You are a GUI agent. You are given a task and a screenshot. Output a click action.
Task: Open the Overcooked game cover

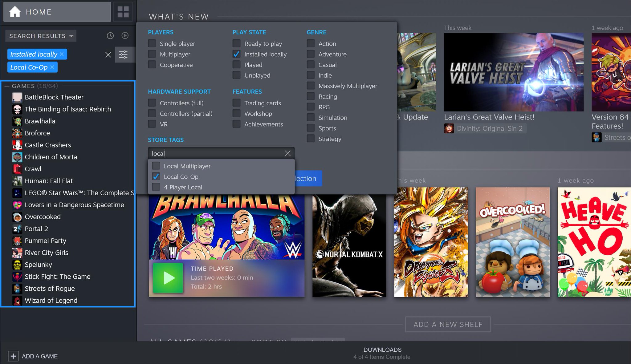pos(513,242)
